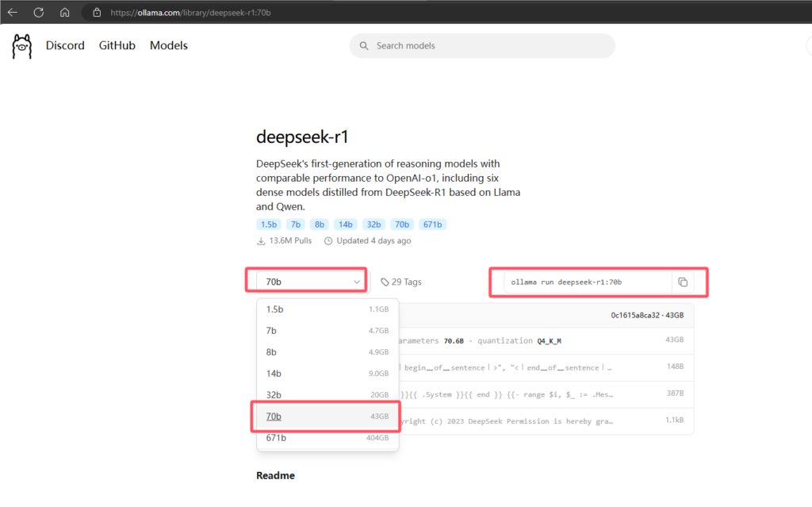Image resolution: width=812 pixels, height=507 pixels.
Task: Click the download icon beside 13.6M Pulls
Action: click(x=261, y=241)
